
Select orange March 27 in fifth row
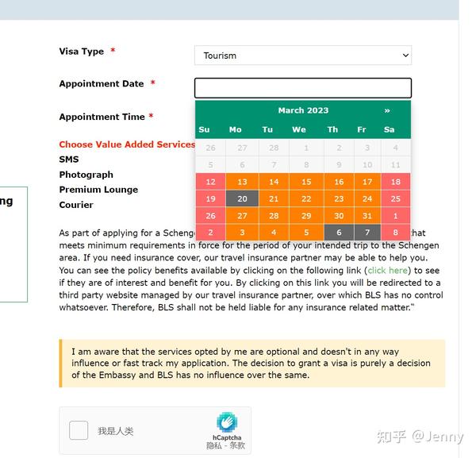[x=242, y=216]
